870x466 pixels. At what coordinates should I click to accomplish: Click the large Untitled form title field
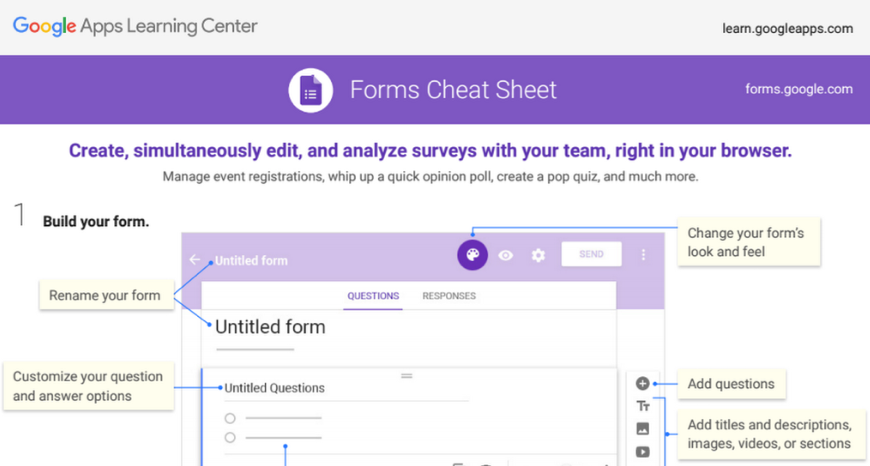[x=270, y=327]
